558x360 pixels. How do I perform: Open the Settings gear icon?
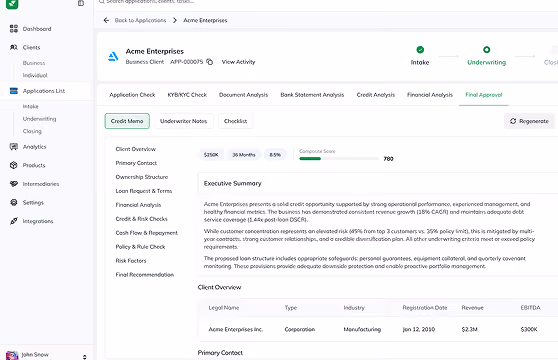pos(14,202)
